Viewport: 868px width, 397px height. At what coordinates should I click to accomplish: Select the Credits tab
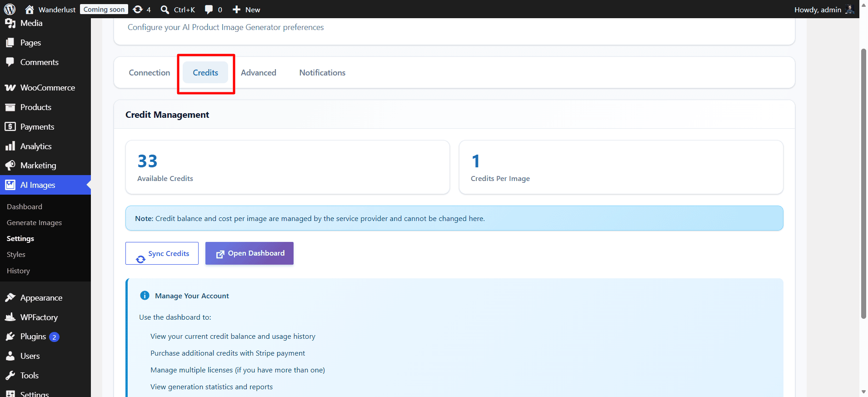(205, 73)
